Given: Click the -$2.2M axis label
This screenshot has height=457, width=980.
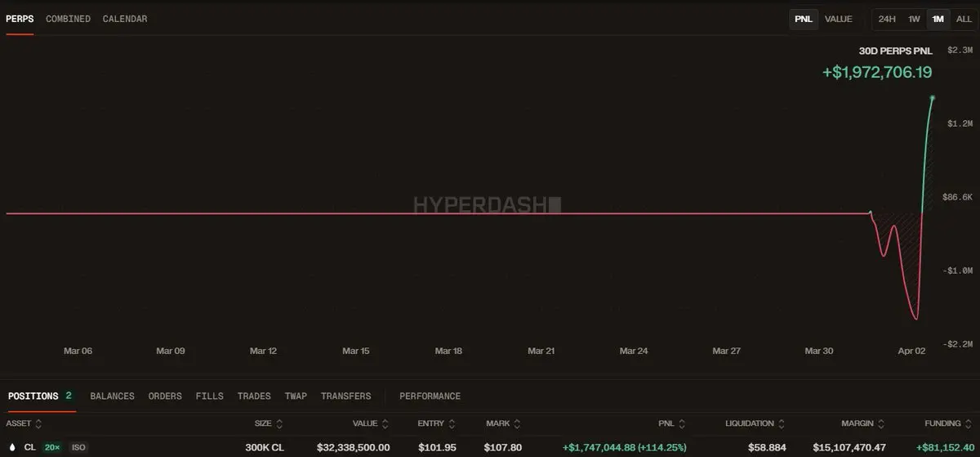Looking at the screenshot, I should pos(959,344).
